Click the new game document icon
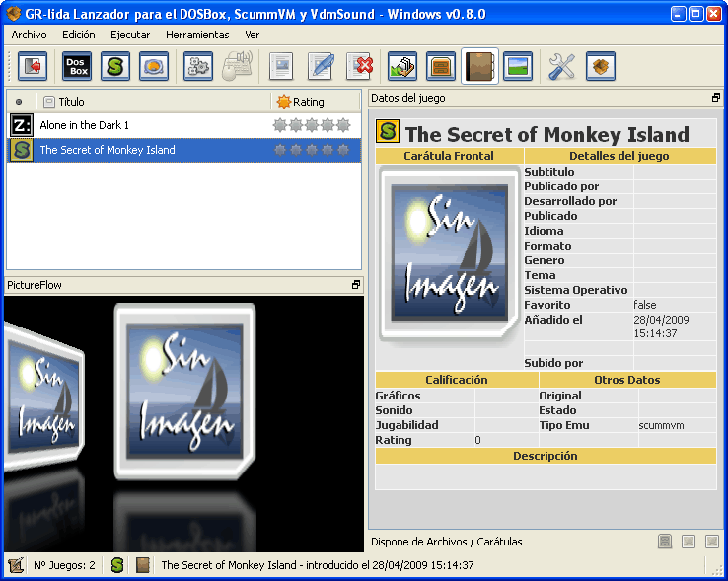The image size is (728, 581). coord(281,66)
